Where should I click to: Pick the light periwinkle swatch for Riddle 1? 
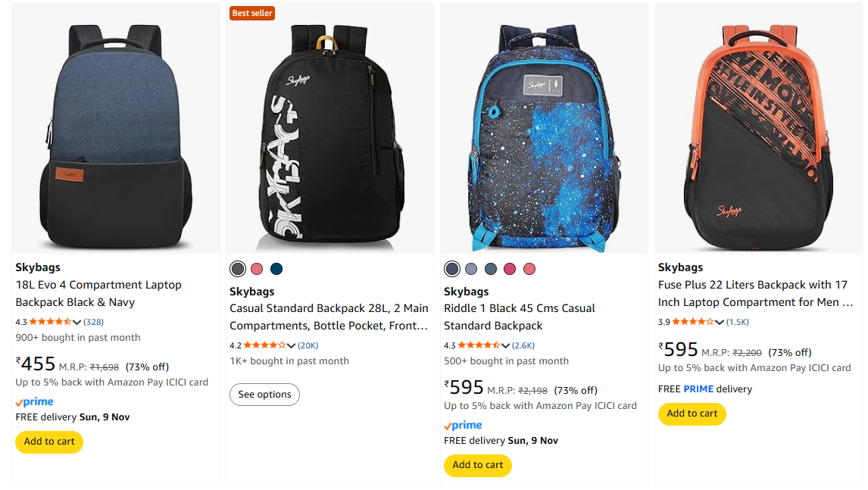pos(471,269)
